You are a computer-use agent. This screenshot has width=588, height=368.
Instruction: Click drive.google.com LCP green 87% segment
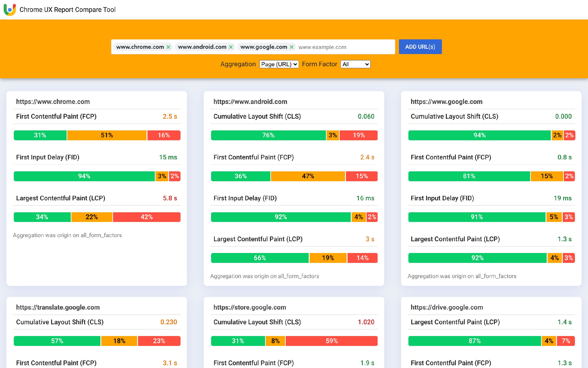click(475, 341)
